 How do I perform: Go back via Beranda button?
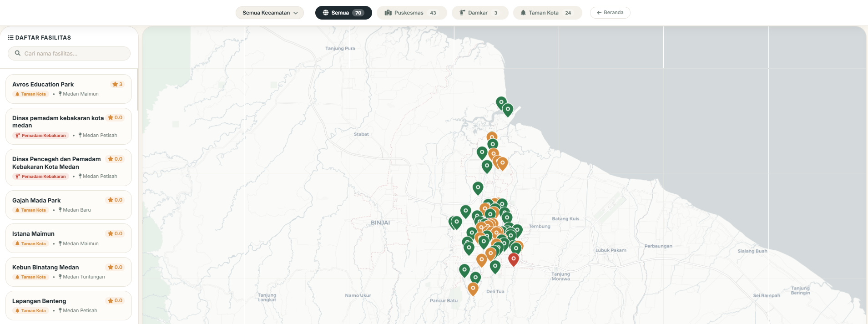click(610, 13)
